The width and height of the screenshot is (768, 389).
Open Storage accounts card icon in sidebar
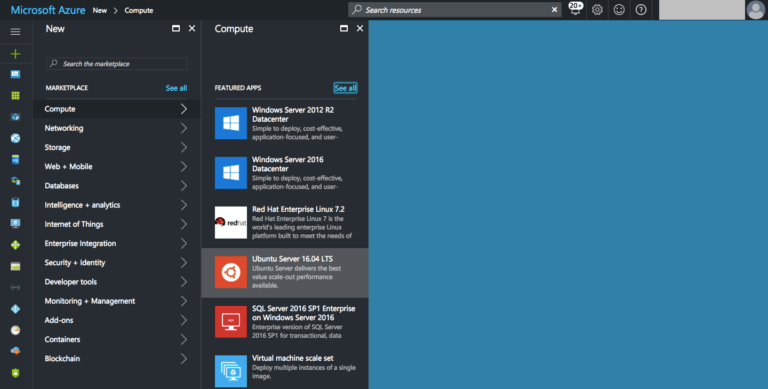pos(15,267)
